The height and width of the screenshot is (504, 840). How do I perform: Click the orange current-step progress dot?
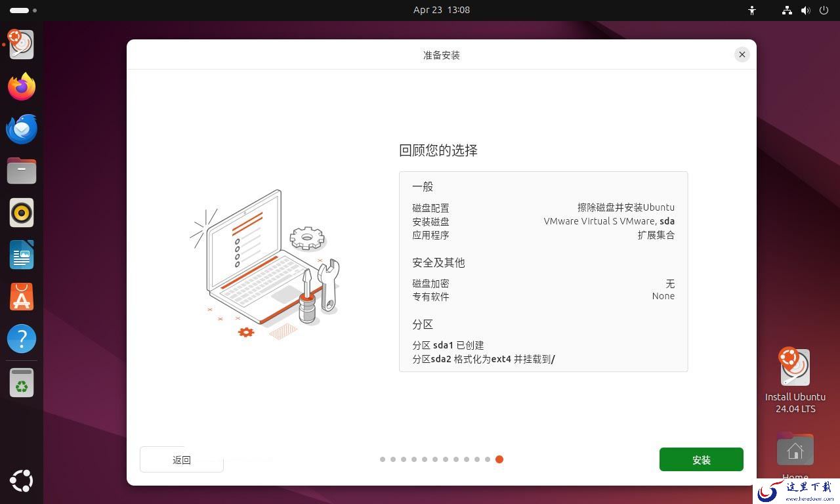[x=499, y=459]
